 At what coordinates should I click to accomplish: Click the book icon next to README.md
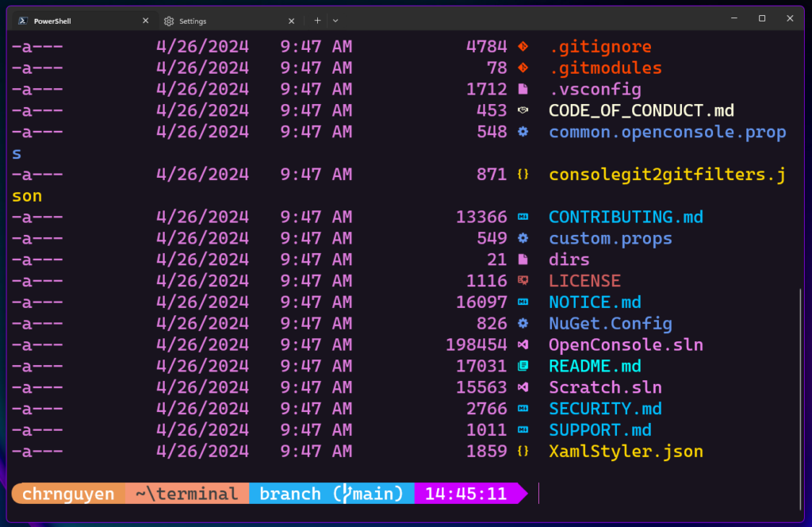coord(523,366)
